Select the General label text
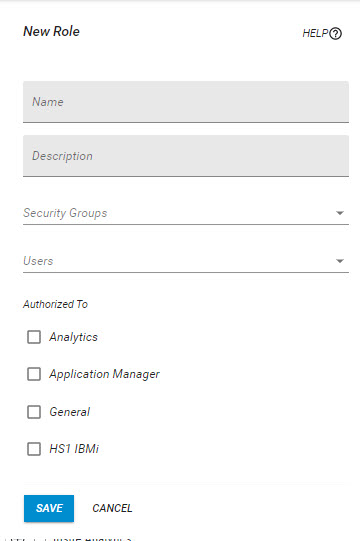 click(x=70, y=412)
